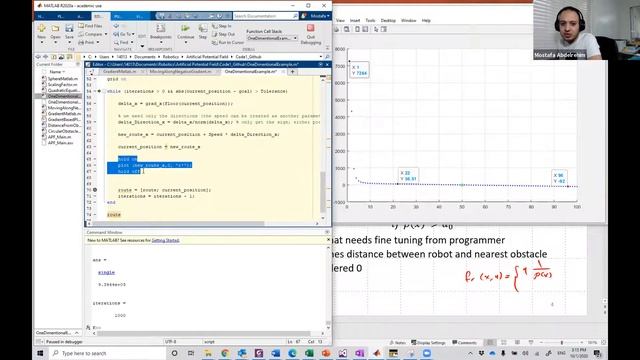Image resolution: width=640 pixels, height=360 pixels.
Task: Click the Notes button in PowerPoint status bar
Action: click(x=397, y=342)
